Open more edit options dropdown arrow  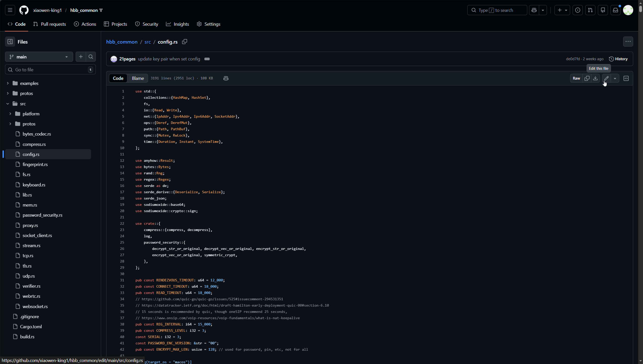(x=615, y=78)
